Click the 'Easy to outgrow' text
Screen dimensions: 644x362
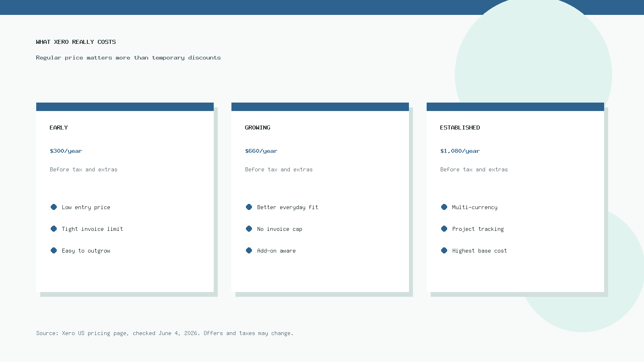coord(86,251)
